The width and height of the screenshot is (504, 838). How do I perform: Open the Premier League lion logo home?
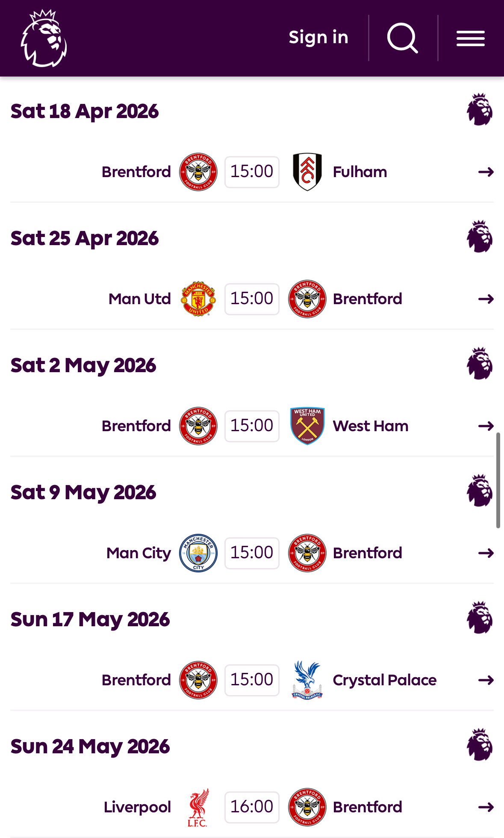[x=44, y=38]
